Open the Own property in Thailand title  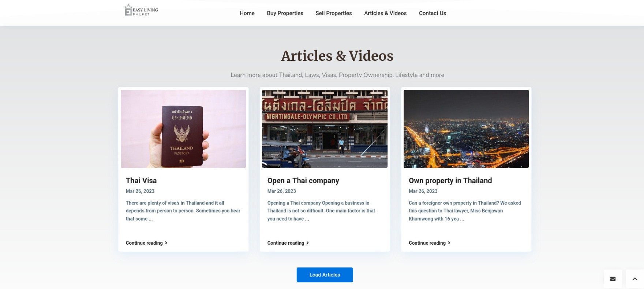coord(450,181)
